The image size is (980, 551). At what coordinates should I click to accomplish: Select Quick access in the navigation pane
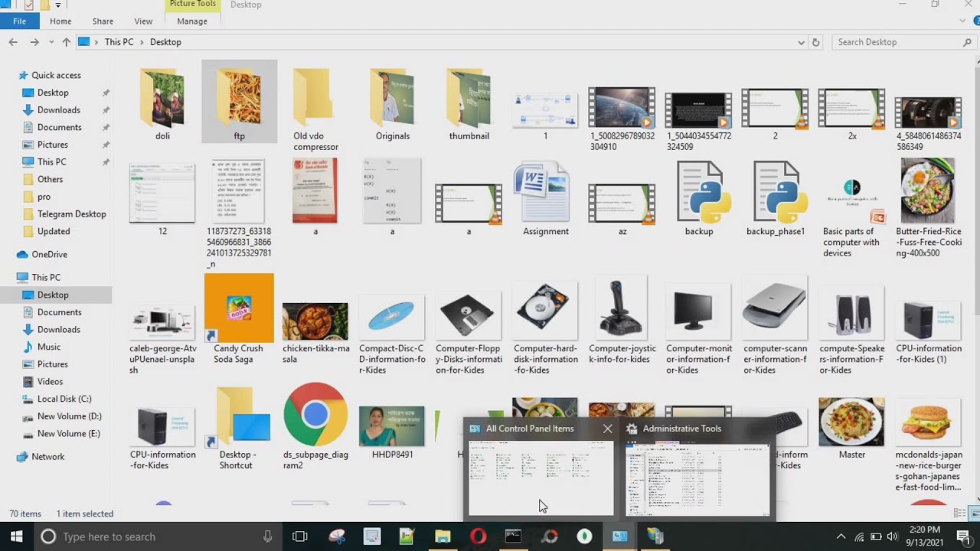click(x=56, y=75)
